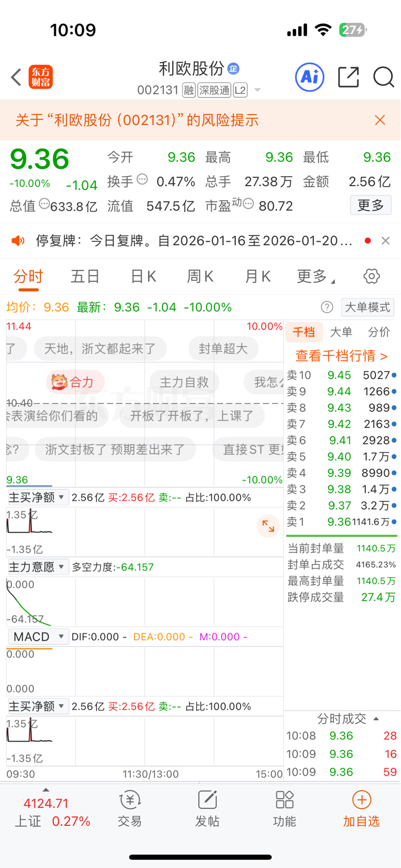The width and height of the screenshot is (401, 868).
Task: Tap the 更多 button in quote details
Action: (x=370, y=205)
